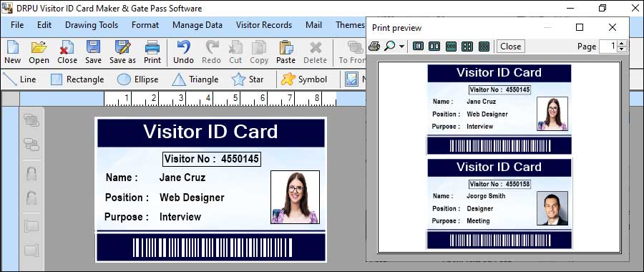Click Visitor No 4550158 in Print preview
644x272 pixels.
pos(499,184)
